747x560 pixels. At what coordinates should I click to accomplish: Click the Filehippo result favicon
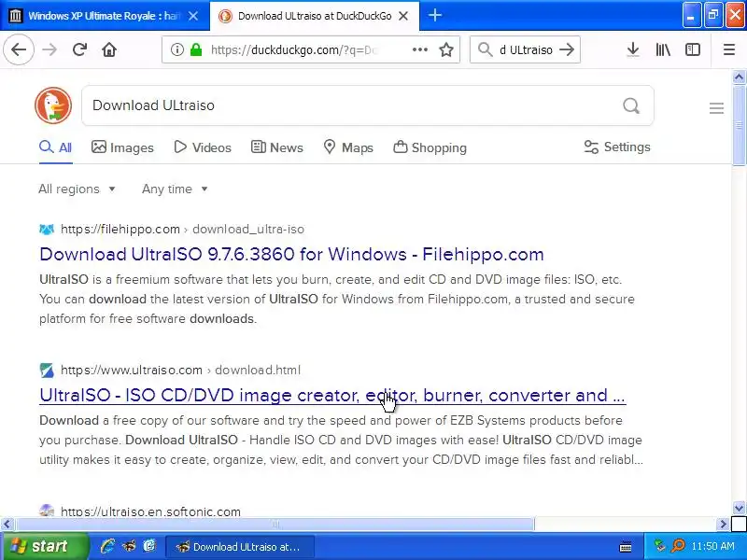47,230
